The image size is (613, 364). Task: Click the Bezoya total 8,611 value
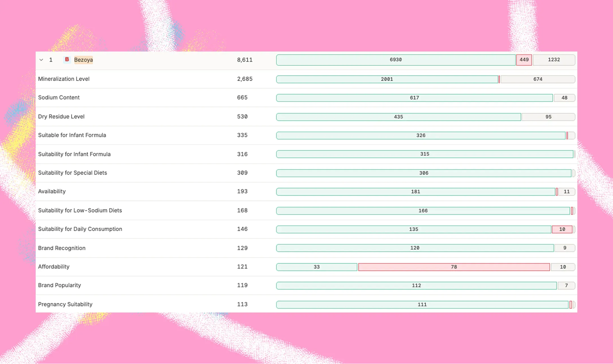(x=245, y=60)
